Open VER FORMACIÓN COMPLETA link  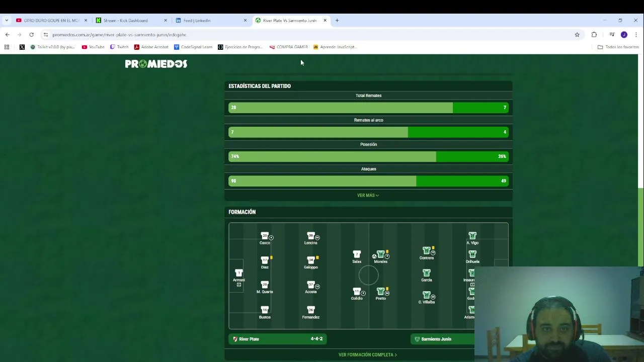pos(368,355)
